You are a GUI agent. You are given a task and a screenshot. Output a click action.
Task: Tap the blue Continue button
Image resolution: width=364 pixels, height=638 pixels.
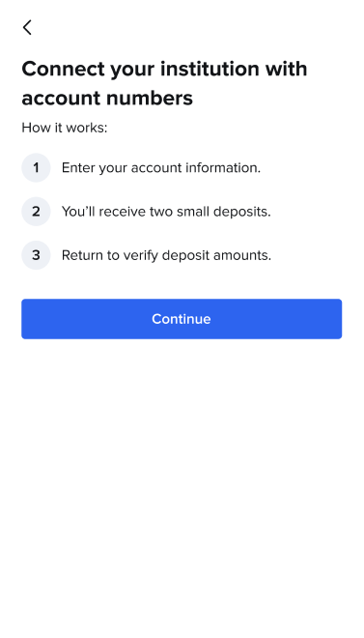(x=182, y=319)
